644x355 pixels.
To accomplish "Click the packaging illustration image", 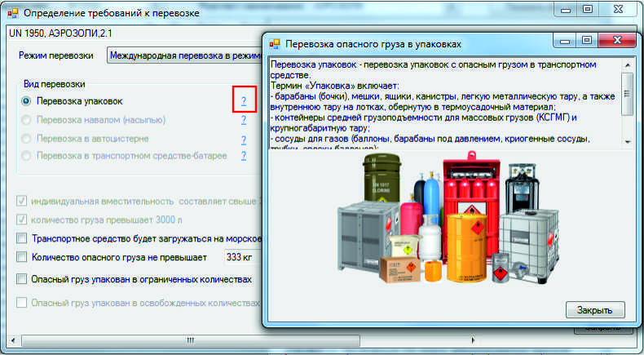I will [x=449, y=217].
